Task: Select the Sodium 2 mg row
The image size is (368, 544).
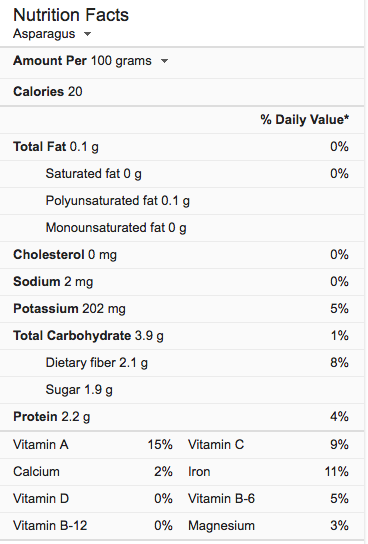Action: pos(182,282)
